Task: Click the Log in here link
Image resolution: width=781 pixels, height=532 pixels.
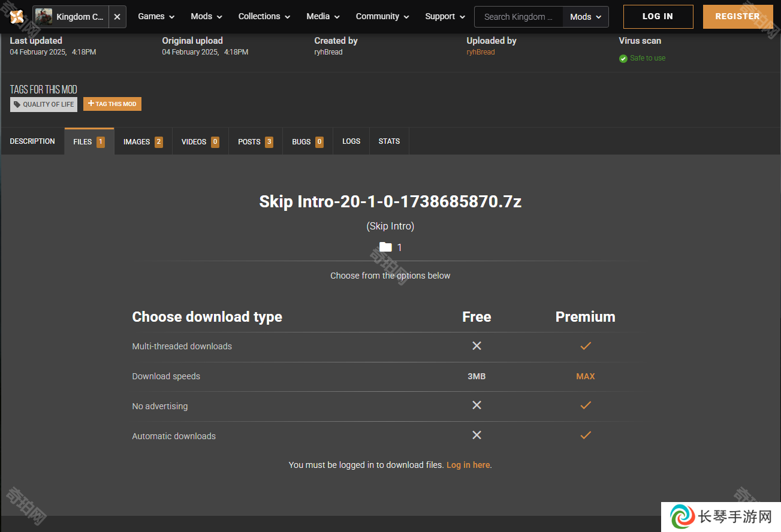Action: [x=468, y=465]
